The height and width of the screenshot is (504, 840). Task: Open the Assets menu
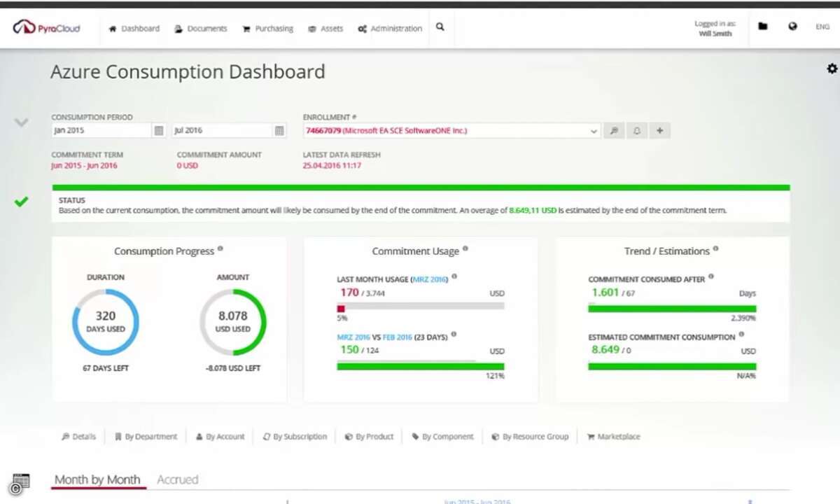[326, 29]
